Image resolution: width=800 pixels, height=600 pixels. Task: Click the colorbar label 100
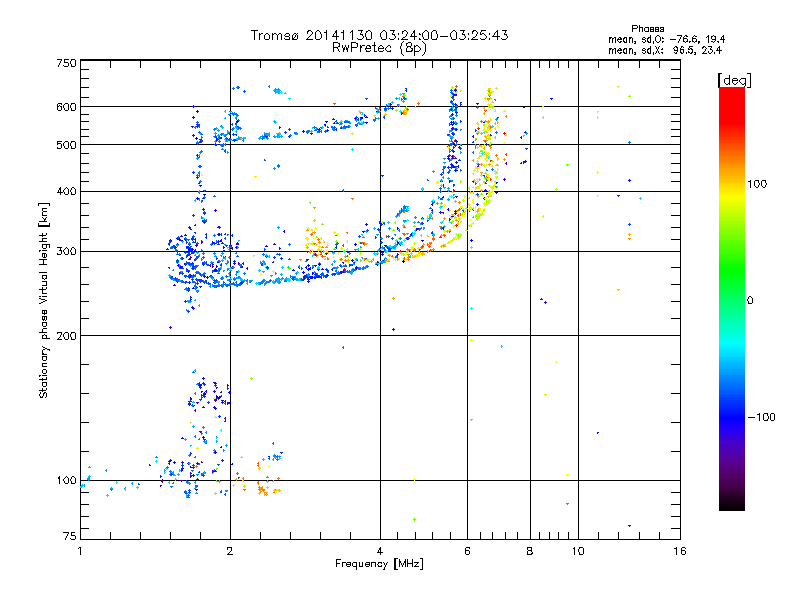click(x=757, y=184)
